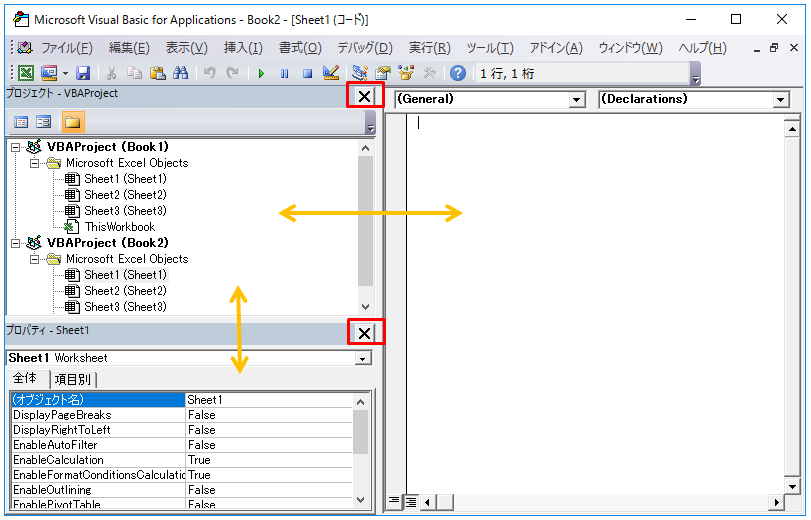Collapse Microsoft Excel Objects under Book2
811x520 pixels.
[x=35, y=259]
